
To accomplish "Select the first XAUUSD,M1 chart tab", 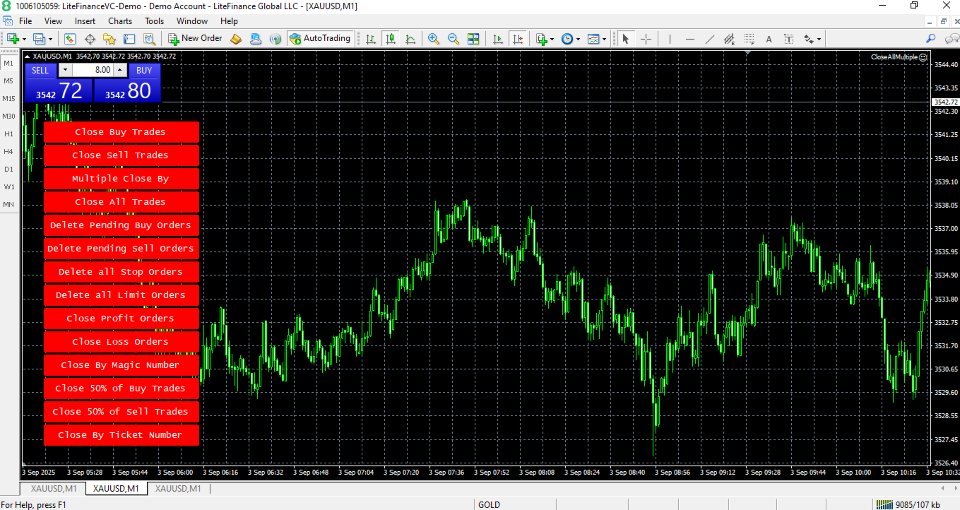I will click(x=54, y=489).
